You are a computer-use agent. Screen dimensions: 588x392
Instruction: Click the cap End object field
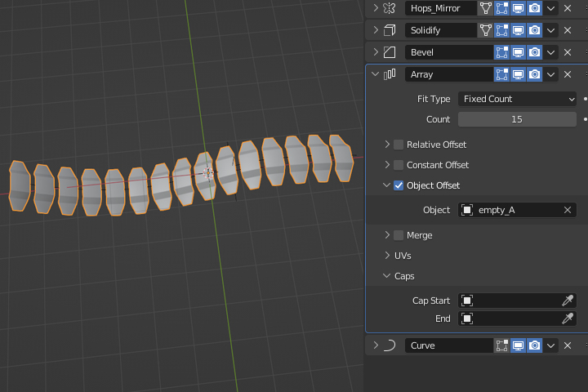[517, 318]
